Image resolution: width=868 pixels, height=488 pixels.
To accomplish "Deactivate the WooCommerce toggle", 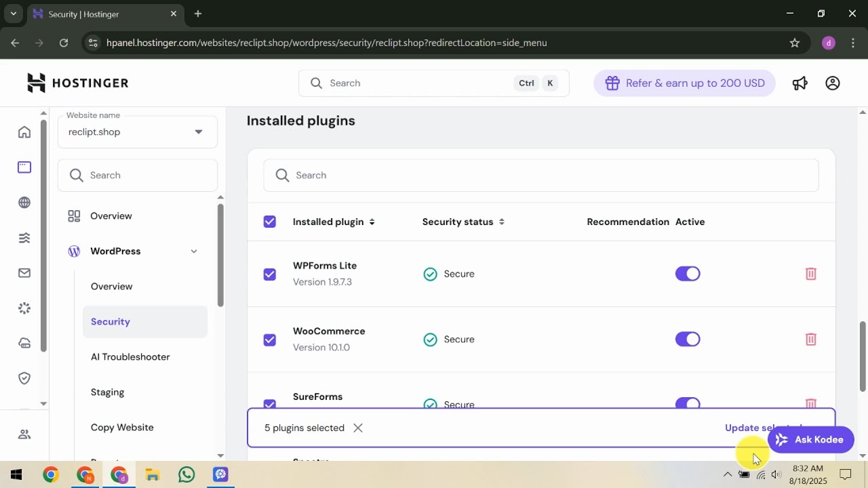I will 688,339.
